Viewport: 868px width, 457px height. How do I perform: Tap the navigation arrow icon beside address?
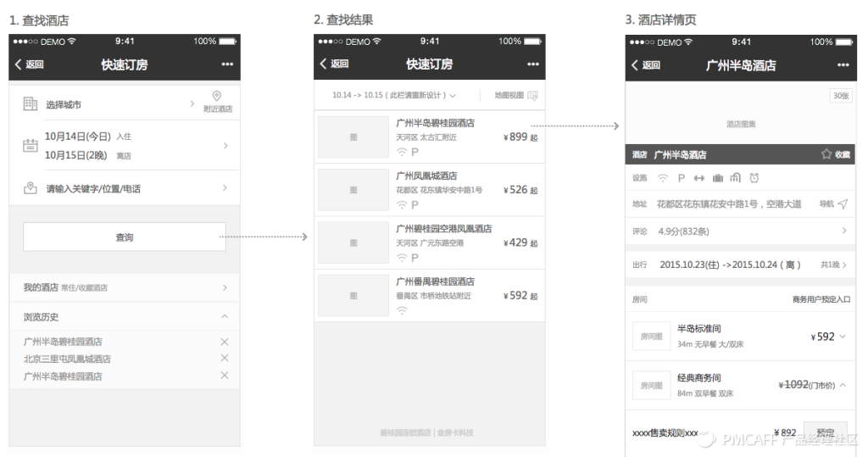click(843, 203)
